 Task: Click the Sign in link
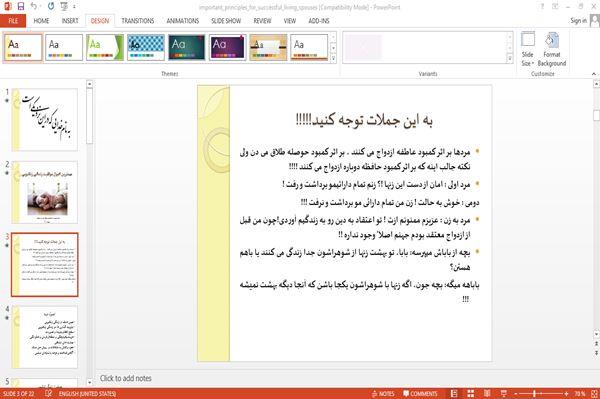click(578, 20)
